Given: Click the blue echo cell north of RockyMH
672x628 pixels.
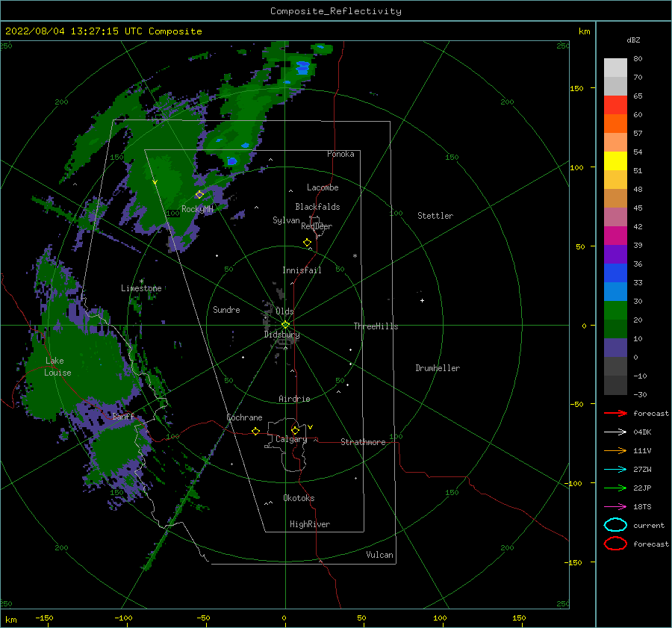Looking at the screenshot, I should click(x=232, y=161).
